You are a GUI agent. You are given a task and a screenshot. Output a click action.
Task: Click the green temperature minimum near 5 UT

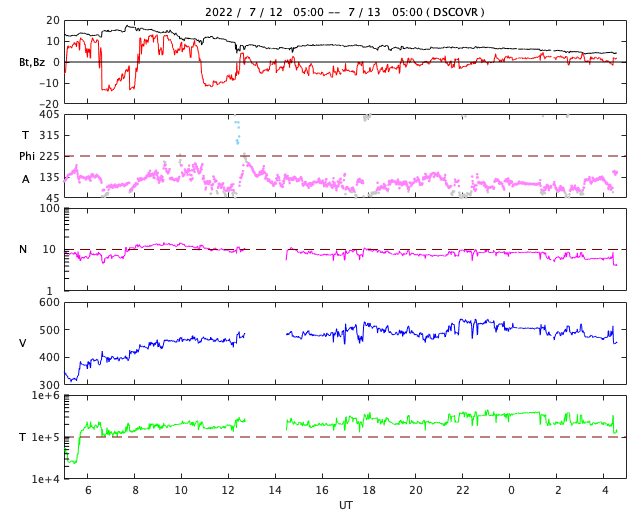pos(72,461)
